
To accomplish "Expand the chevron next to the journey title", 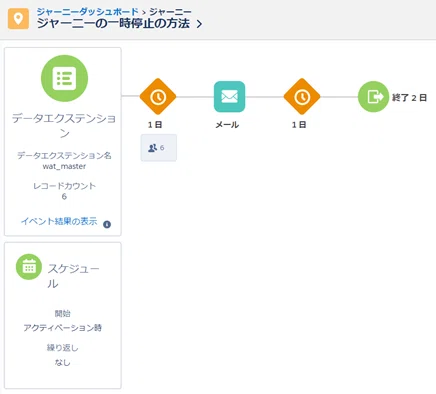I will point(199,24).
